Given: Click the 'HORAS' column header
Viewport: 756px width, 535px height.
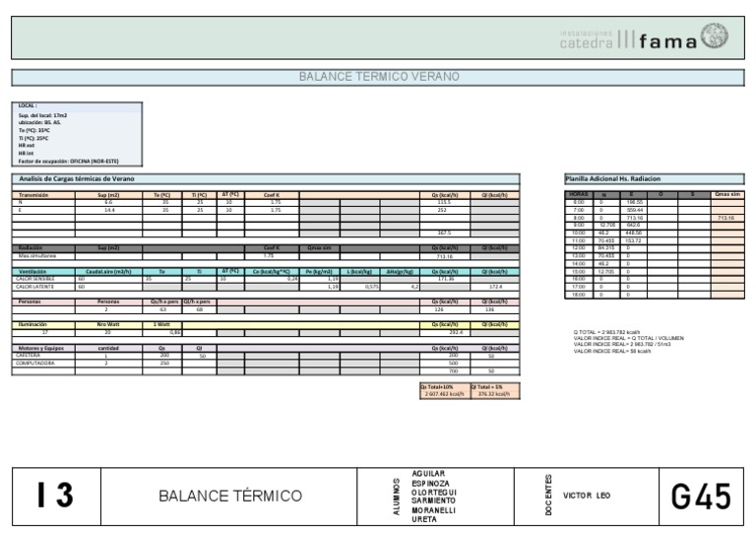Looking at the screenshot, I should pos(578,194).
